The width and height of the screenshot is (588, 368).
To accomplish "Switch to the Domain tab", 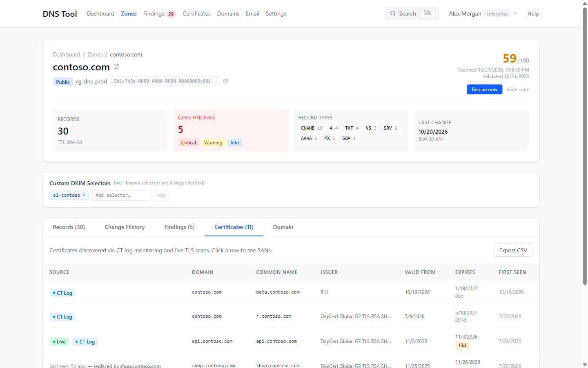I will pyautogui.click(x=283, y=227).
